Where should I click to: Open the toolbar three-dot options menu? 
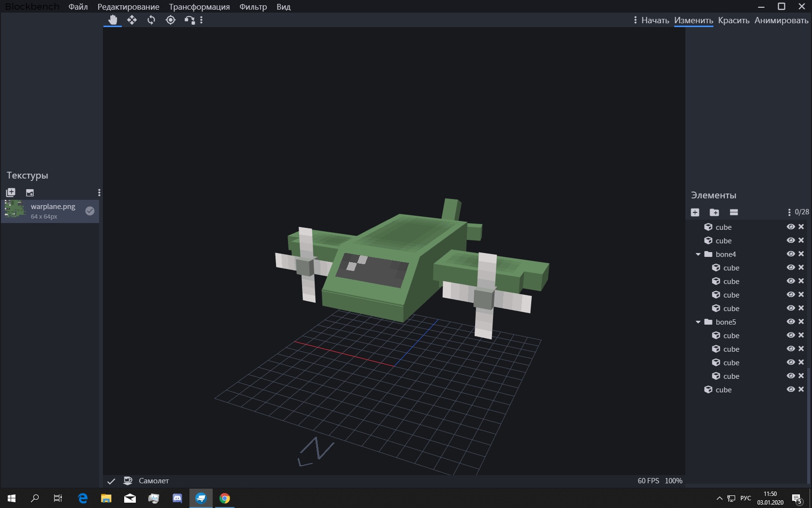202,20
